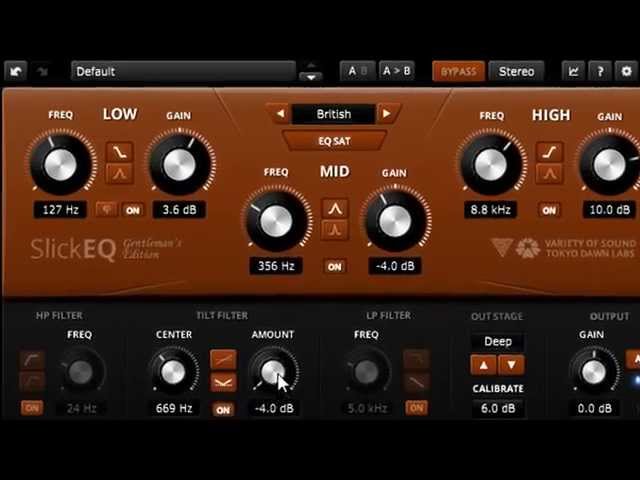
Task: Click the 669 Hz tilt center value
Action: tap(174, 408)
